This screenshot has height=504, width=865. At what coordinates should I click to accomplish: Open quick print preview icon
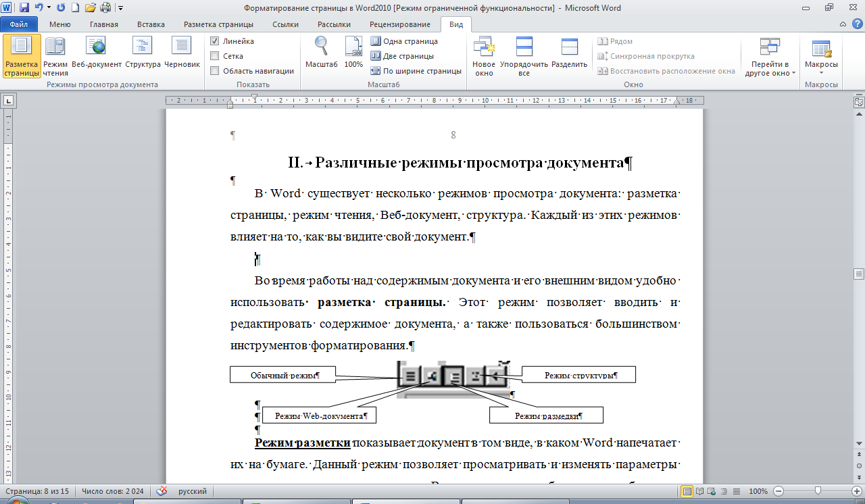106,8
